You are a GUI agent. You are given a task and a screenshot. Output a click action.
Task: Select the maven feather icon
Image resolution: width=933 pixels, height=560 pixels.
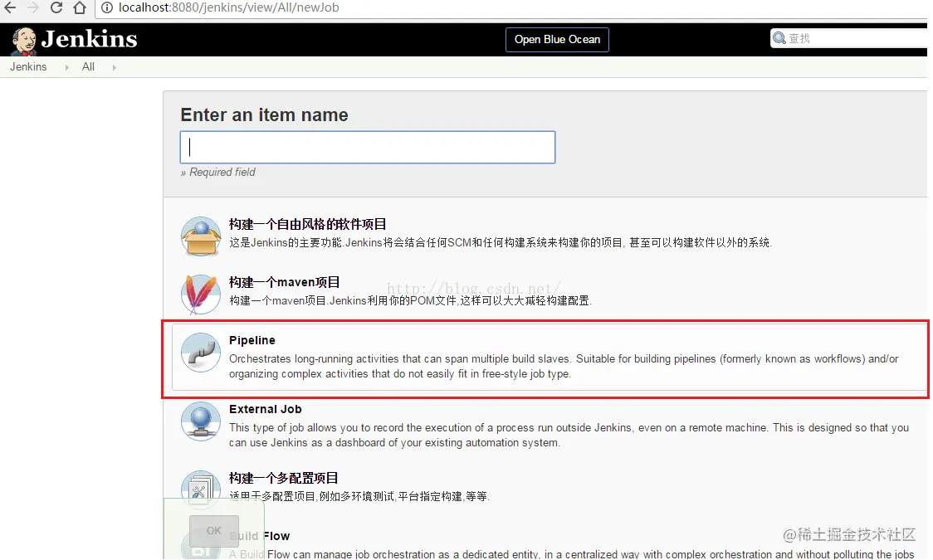click(x=201, y=295)
